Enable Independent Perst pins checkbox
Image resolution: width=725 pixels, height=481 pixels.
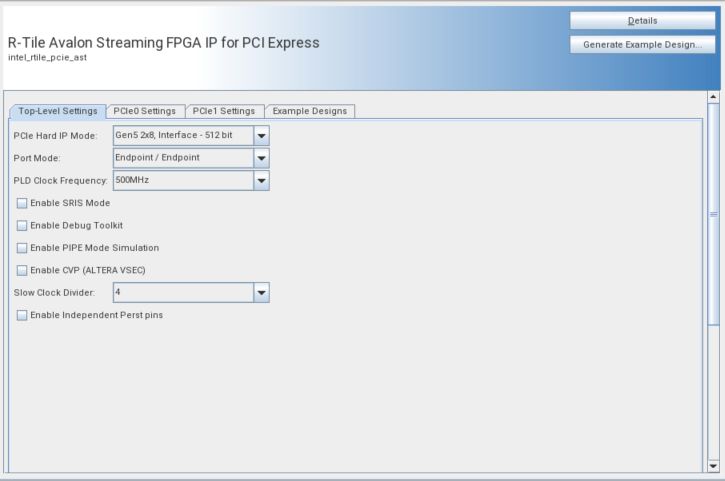coord(22,315)
